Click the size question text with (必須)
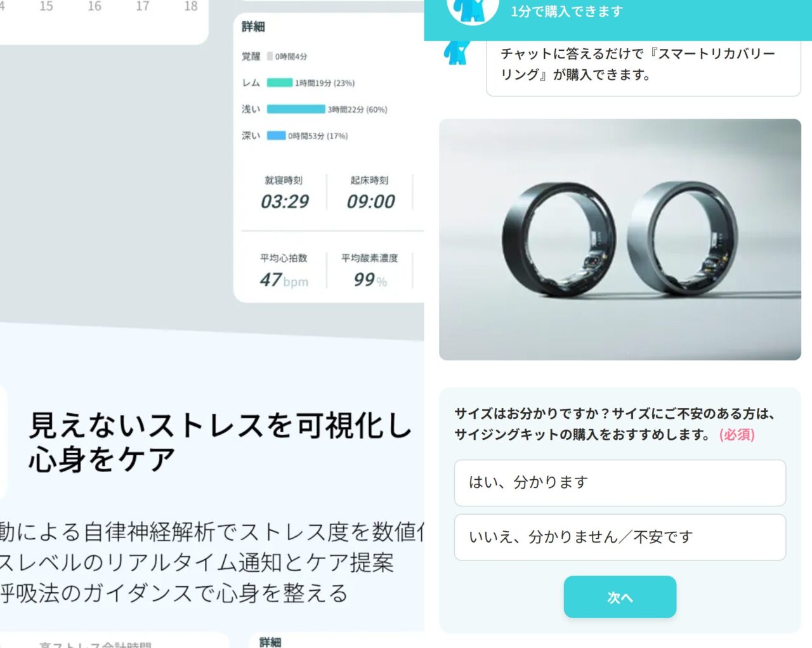 (x=615, y=424)
